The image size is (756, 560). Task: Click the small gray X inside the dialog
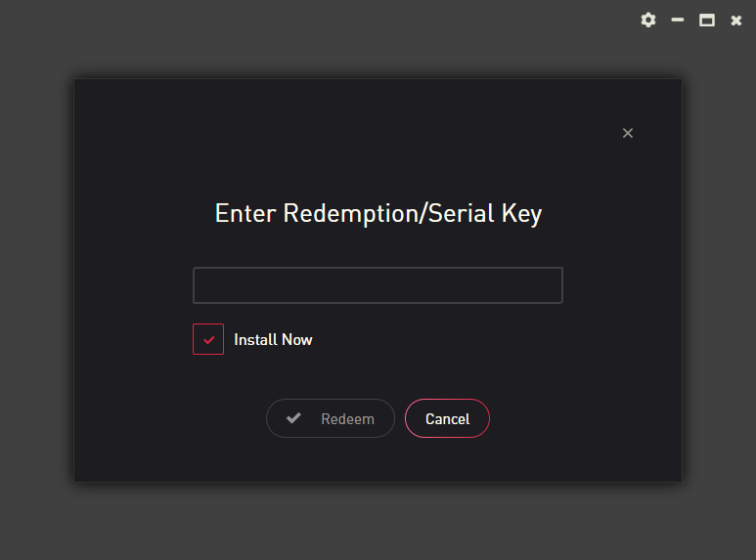628,133
